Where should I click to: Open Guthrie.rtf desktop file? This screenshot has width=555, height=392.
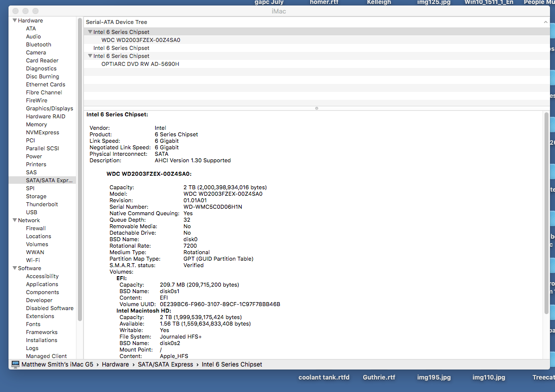click(379, 378)
